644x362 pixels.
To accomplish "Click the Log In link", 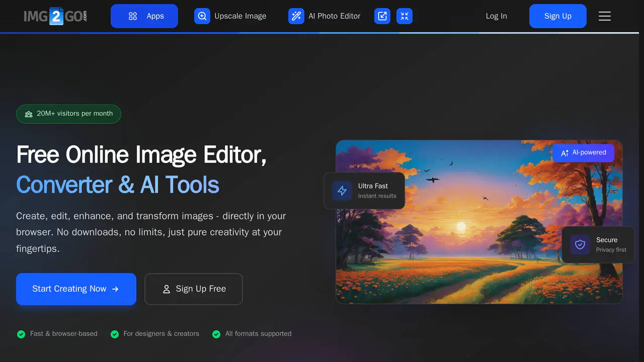I will (497, 16).
